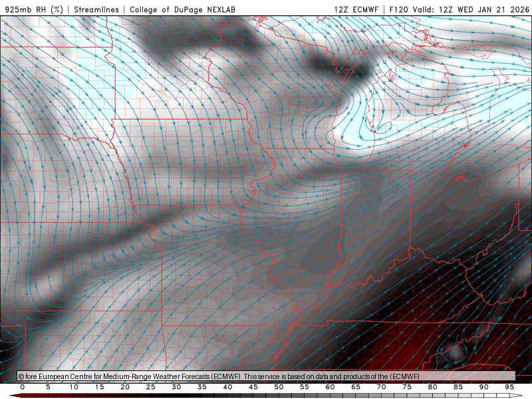Click the "5" label on the color scale

tap(48, 387)
